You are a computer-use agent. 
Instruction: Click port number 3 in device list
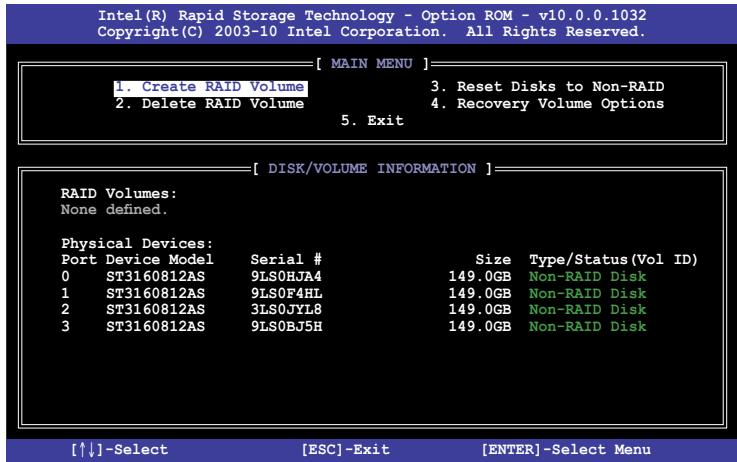[65, 327]
